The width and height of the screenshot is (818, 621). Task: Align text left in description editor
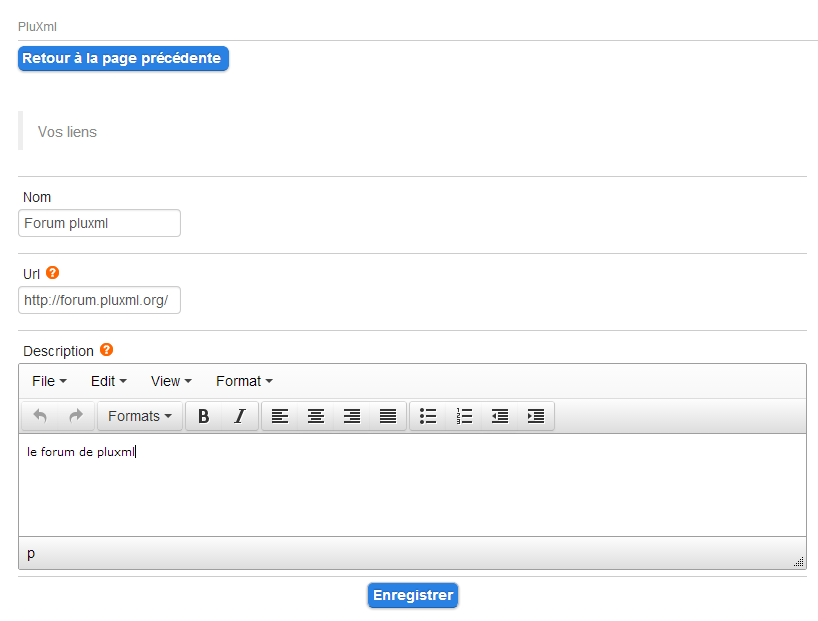pos(280,416)
